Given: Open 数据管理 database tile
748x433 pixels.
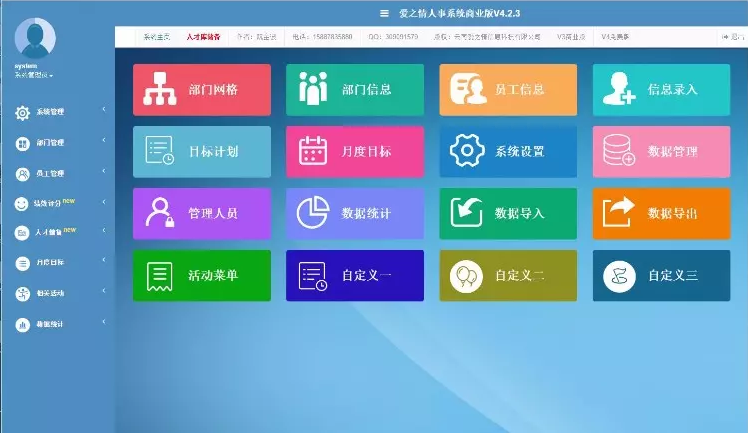Looking at the screenshot, I should click(661, 152).
